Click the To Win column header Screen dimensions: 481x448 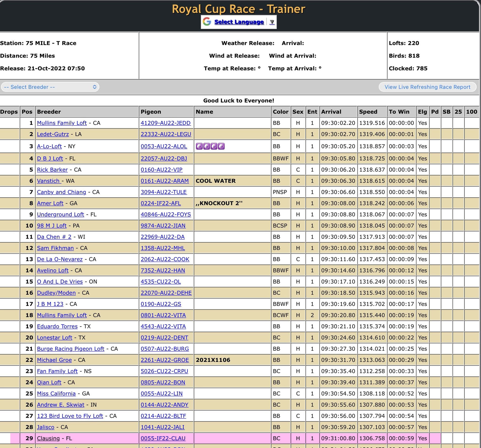click(401, 112)
